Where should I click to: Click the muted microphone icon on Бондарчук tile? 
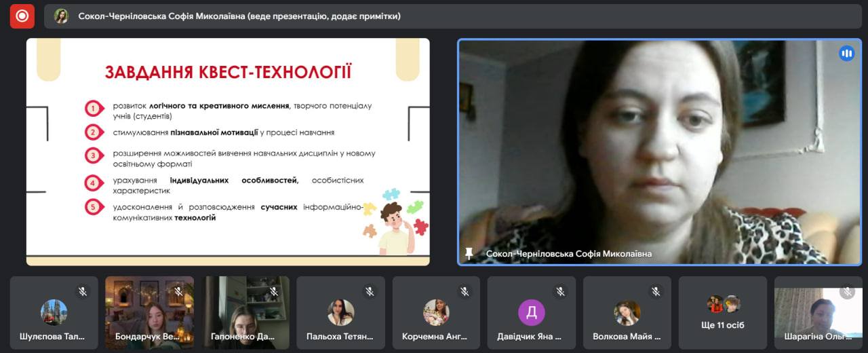tap(178, 291)
